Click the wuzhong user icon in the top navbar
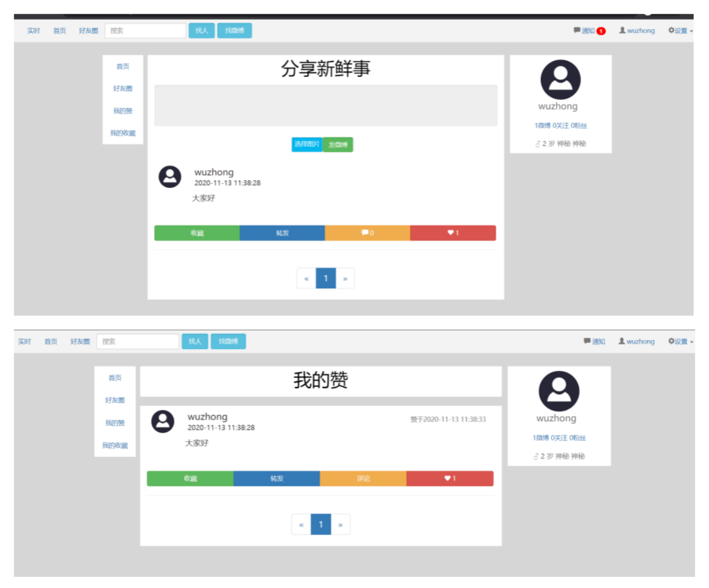This screenshot has height=588, width=709. [636, 31]
